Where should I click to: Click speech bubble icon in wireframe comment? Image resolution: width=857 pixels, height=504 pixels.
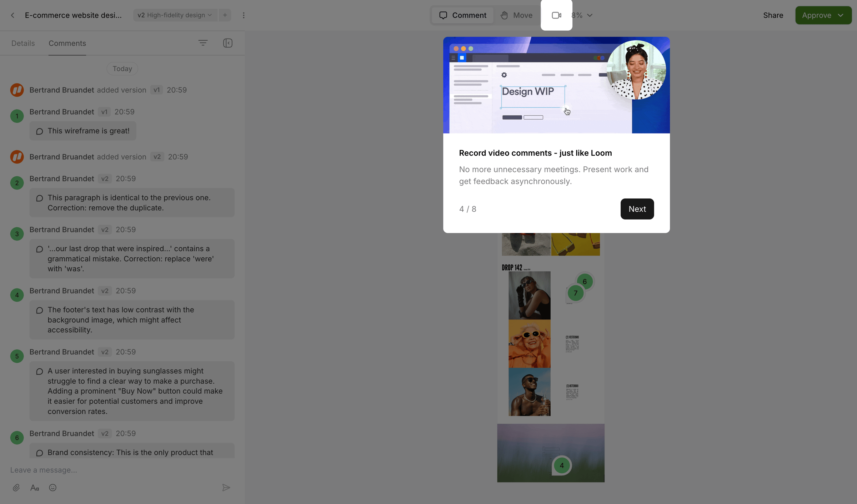coord(40,131)
